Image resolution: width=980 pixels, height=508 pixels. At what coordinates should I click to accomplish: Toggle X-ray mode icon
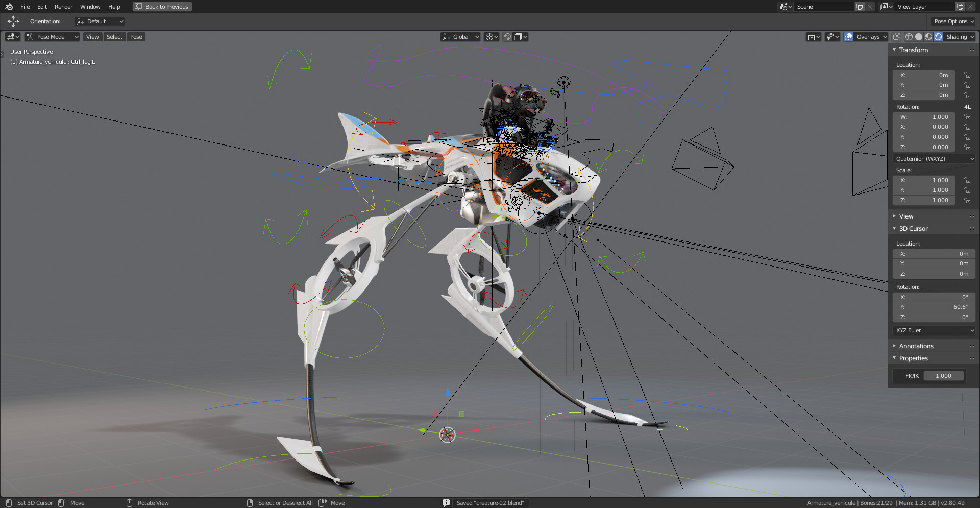896,37
